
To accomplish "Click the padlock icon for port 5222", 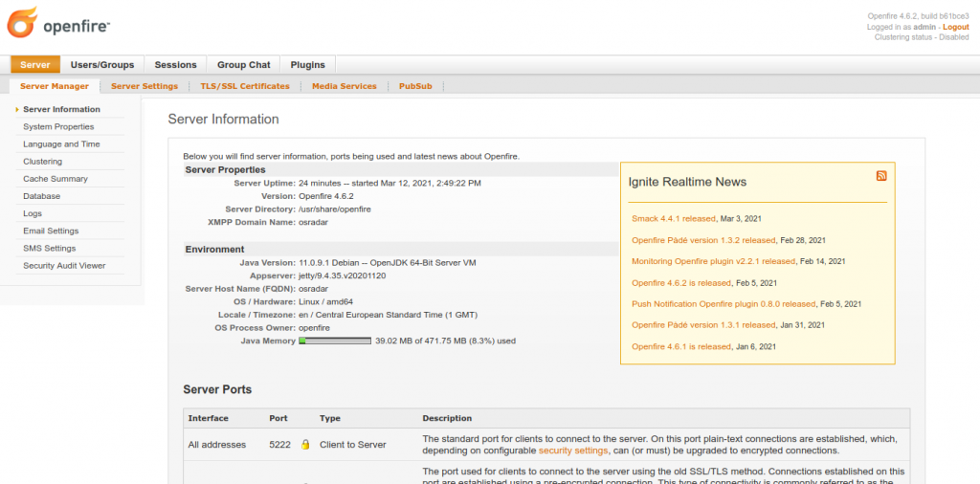I will [x=306, y=445].
